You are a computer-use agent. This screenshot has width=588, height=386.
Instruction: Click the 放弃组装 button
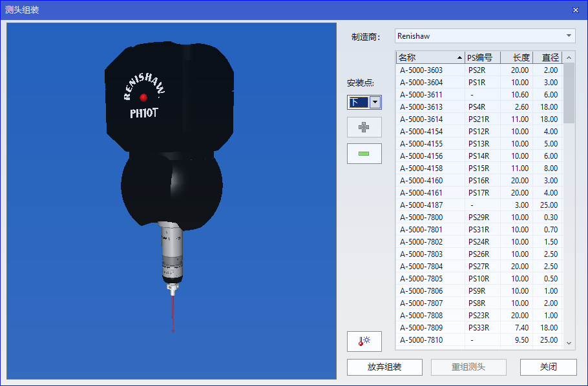384,367
